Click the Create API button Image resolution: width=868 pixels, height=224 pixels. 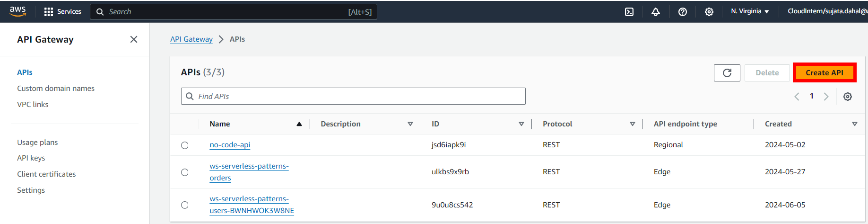pos(824,73)
